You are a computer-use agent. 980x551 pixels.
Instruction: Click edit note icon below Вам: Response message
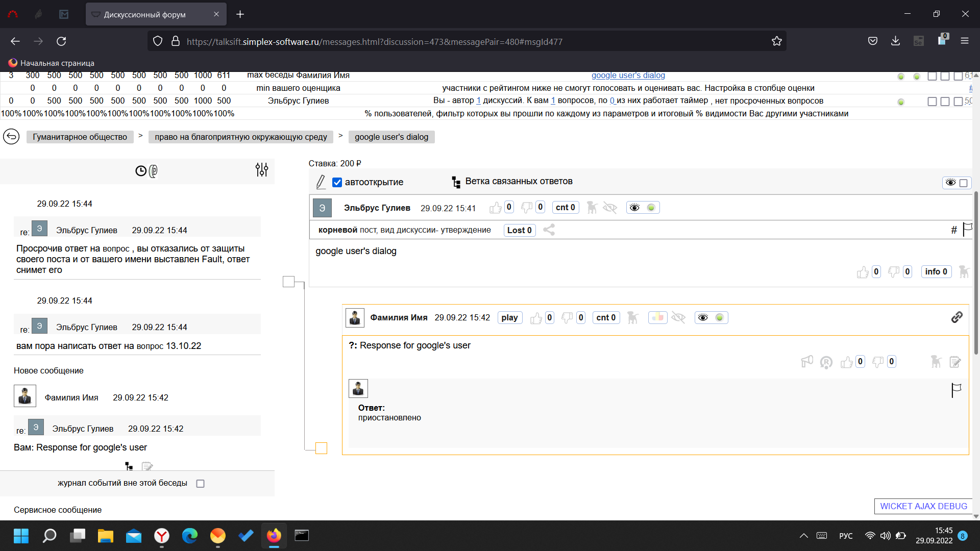tap(148, 466)
